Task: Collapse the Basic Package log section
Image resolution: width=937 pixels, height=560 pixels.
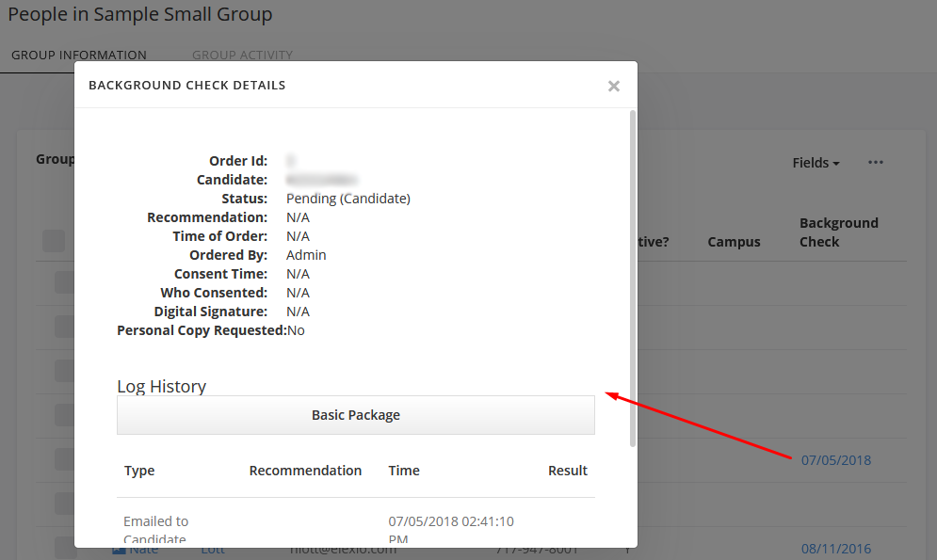Action: [x=355, y=415]
